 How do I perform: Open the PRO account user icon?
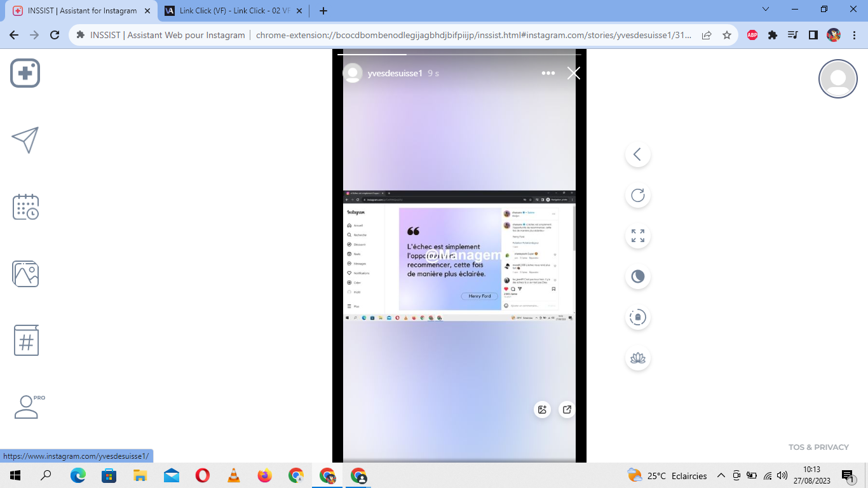[27, 407]
